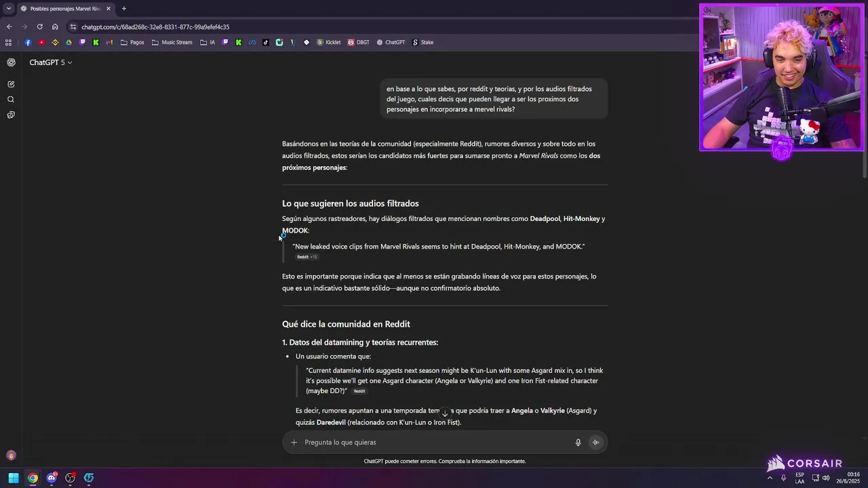Show hidden system tray icons chevron
Screen dimensions: 868x488
coord(770,478)
